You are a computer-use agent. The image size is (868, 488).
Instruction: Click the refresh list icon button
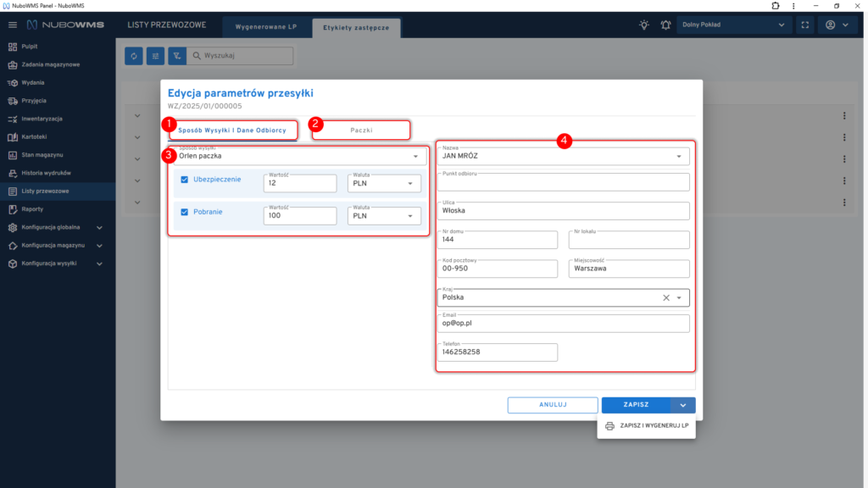click(134, 56)
